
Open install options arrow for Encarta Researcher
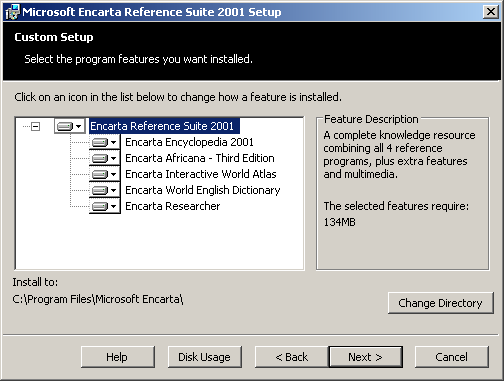coord(114,207)
